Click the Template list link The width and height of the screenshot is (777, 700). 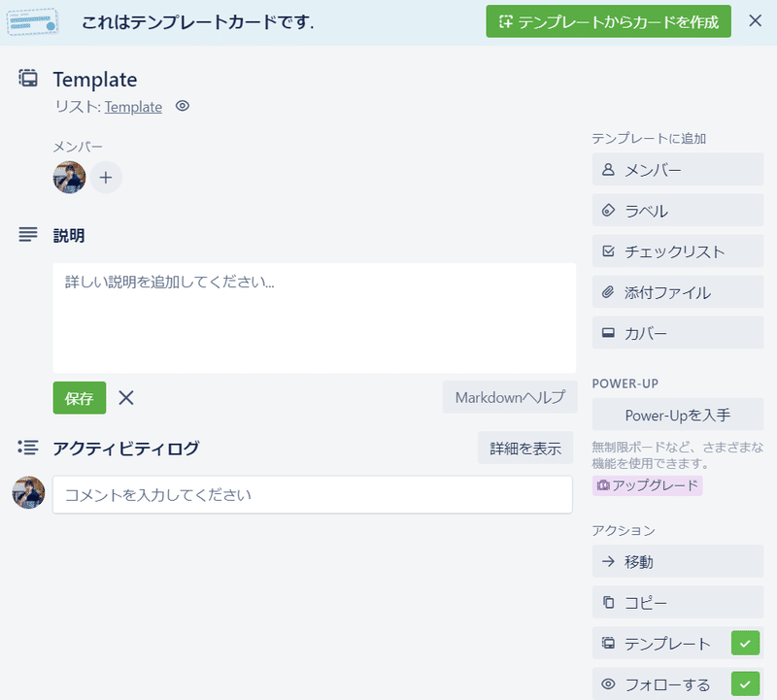coord(133,107)
